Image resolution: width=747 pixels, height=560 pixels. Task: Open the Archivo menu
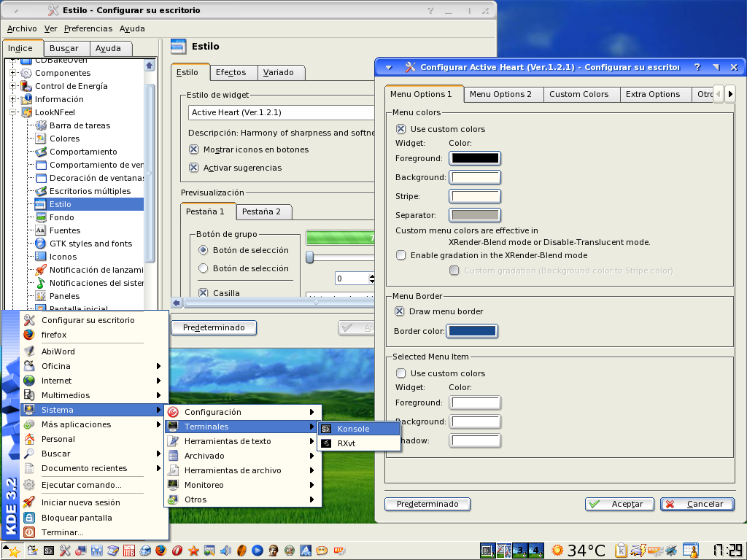pos(21,28)
